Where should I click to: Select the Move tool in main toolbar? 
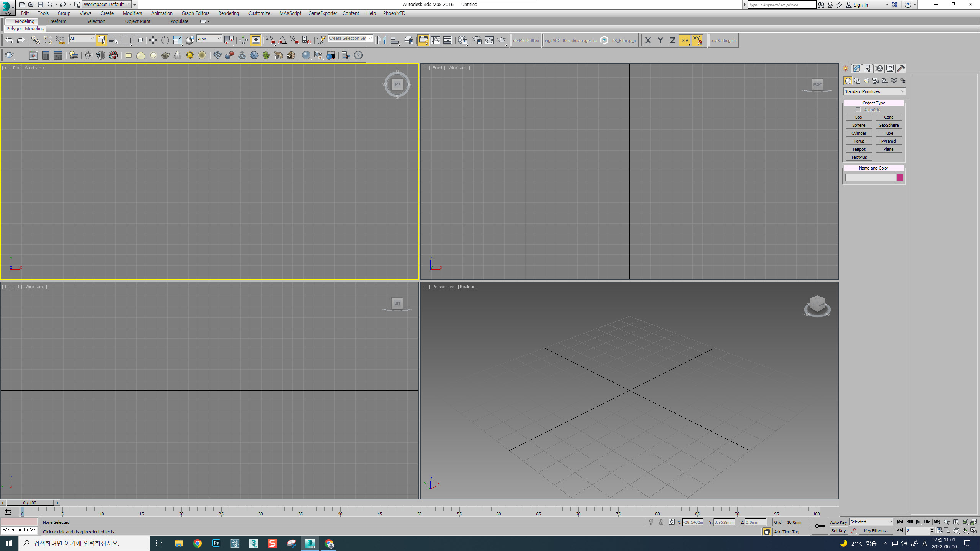[153, 40]
